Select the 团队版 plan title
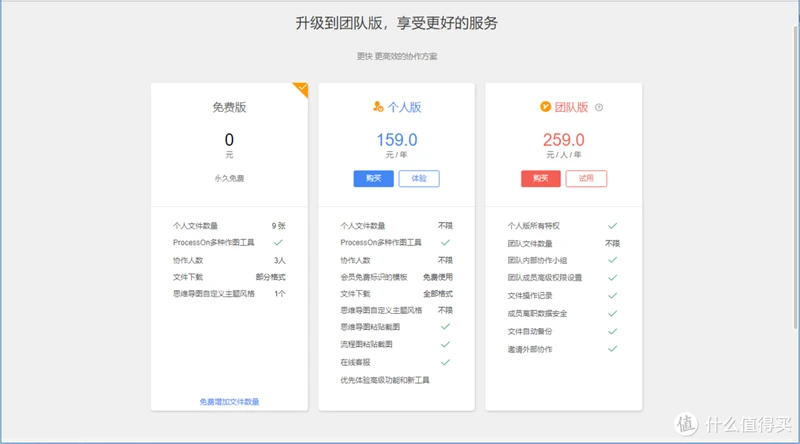The width and height of the screenshot is (800, 444). pyautogui.click(x=571, y=107)
